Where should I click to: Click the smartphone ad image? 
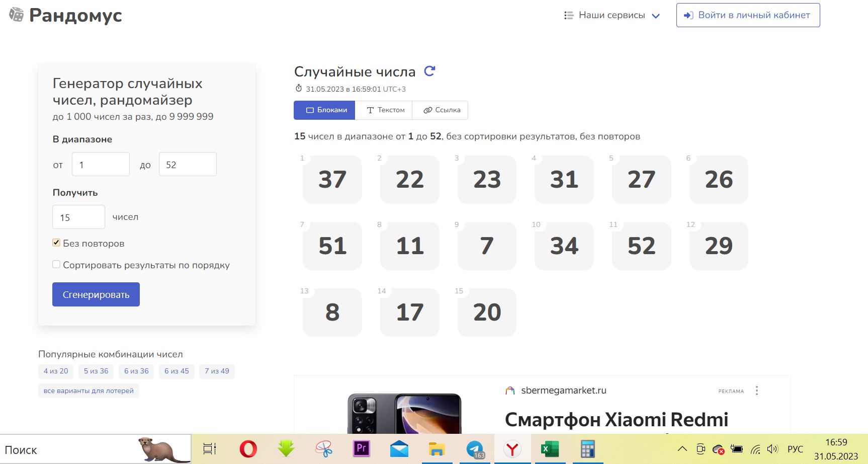pyautogui.click(x=404, y=414)
